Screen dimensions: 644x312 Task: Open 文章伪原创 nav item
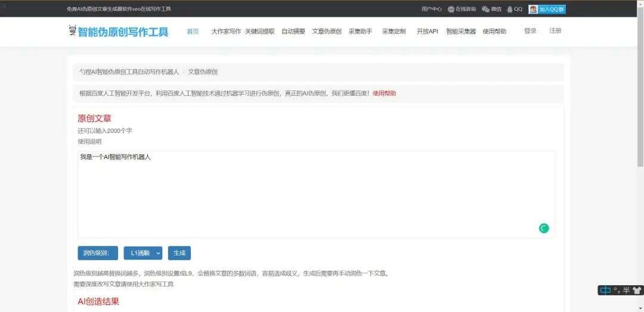point(327,31)
